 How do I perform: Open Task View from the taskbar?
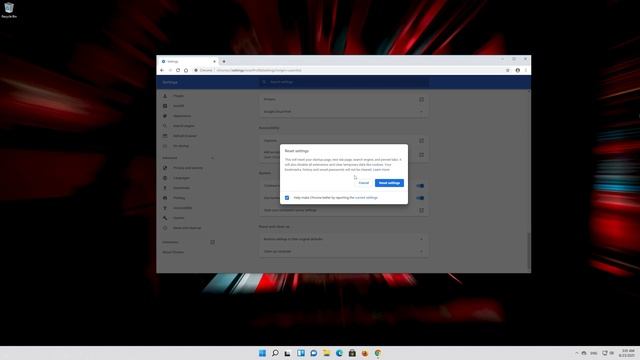(288, 353)
